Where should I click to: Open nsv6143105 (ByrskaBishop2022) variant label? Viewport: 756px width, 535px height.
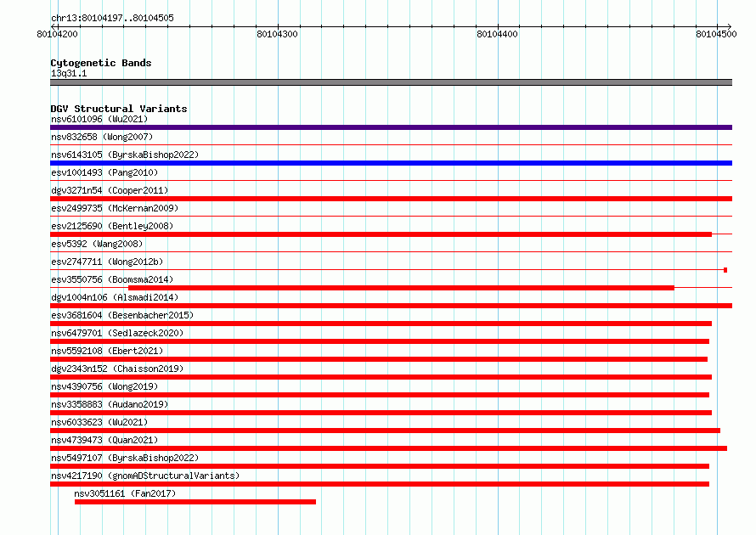click(x=125, y=155)
